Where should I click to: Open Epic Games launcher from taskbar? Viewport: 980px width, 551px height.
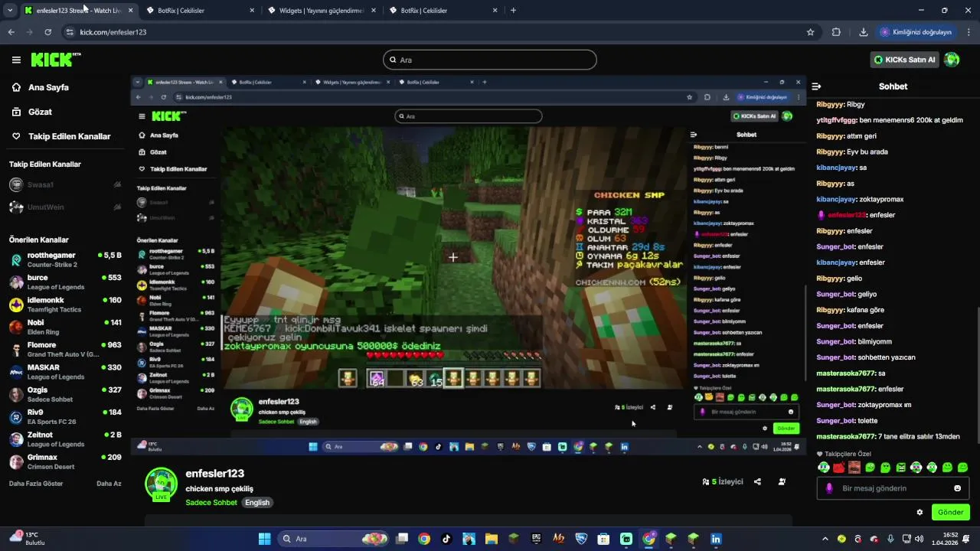pyautogui.click(x=536, y=539)
